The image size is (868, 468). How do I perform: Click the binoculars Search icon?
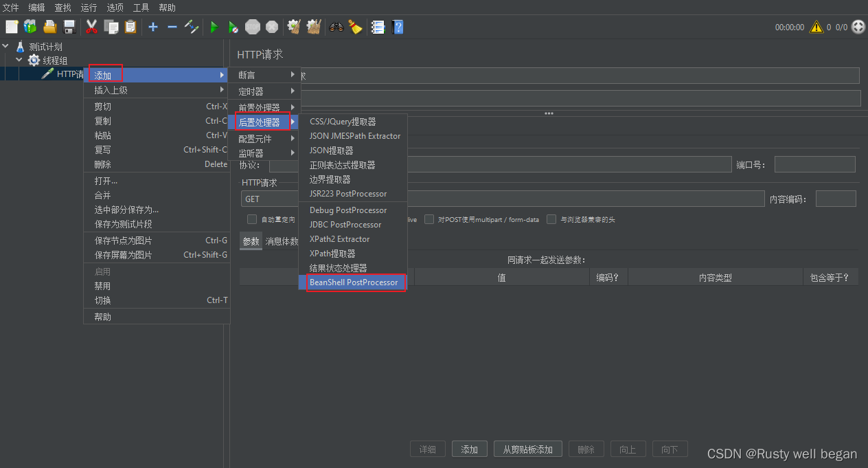[336, 27]
